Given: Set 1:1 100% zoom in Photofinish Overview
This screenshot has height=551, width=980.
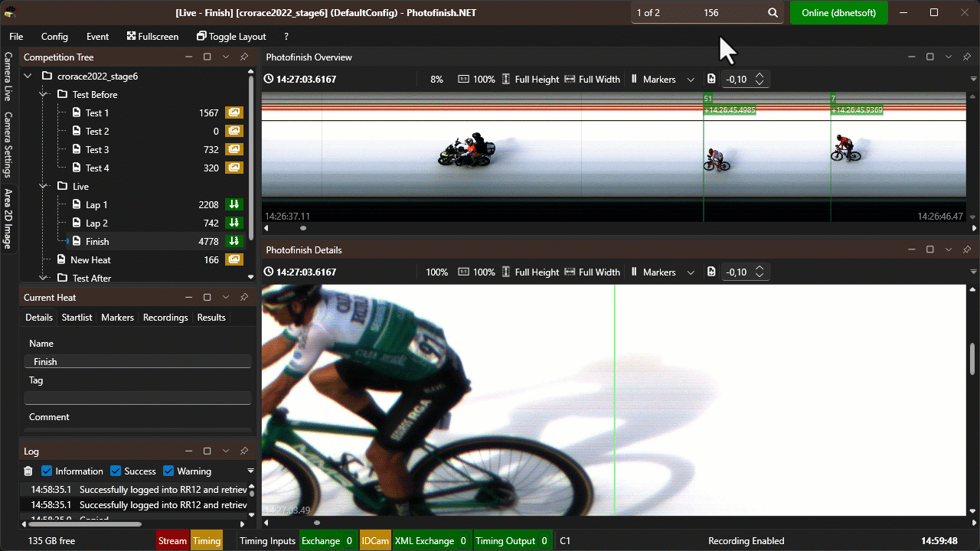Looking at the screenshot, I should [x=476, y=80].
